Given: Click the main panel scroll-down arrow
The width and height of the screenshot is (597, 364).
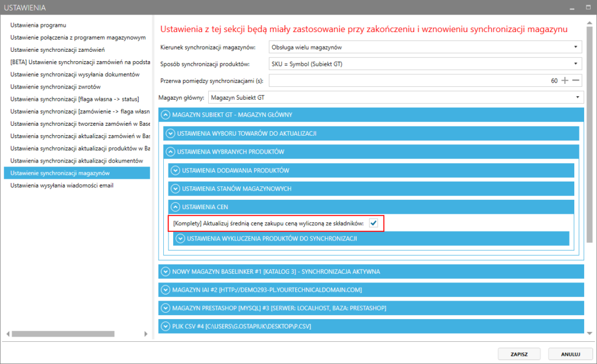Looking at the screenshot, I should tap(589, 333).
